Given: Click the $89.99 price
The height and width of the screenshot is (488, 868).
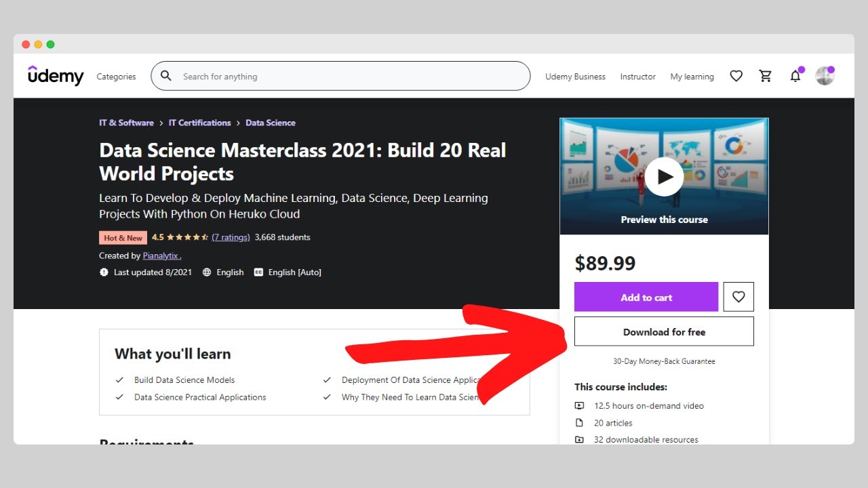Looking at the screenshot, I should click(605, 263).
